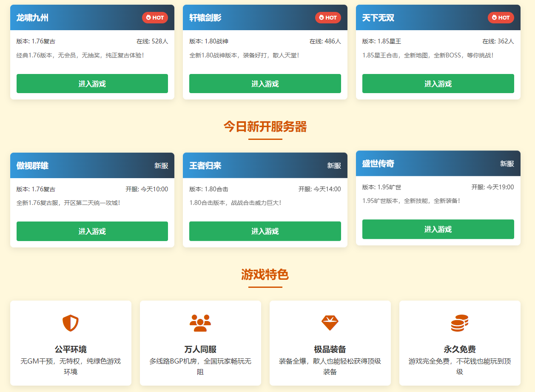Click the HOT badge on 轩辕剑影 card
Viewport: 535px width, 392px height.
tap(328, 17)
